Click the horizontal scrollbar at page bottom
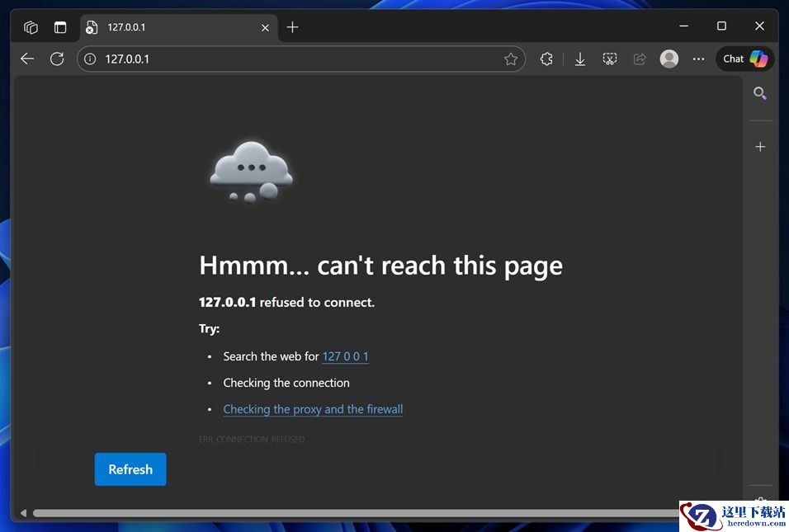Image resolution: width=789 pixels, height=532 pixels. click(x=347, y=513)
